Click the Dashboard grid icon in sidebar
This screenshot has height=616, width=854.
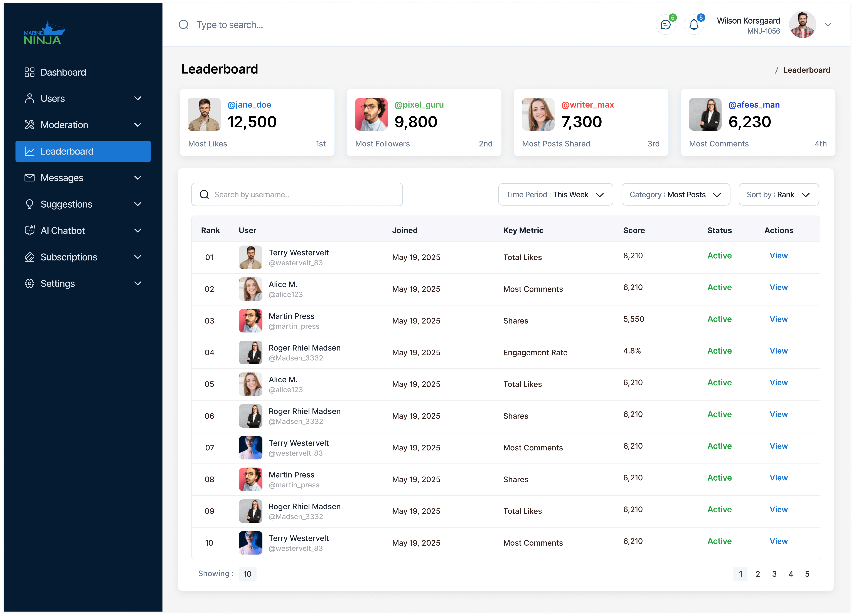tap(29, 72)
